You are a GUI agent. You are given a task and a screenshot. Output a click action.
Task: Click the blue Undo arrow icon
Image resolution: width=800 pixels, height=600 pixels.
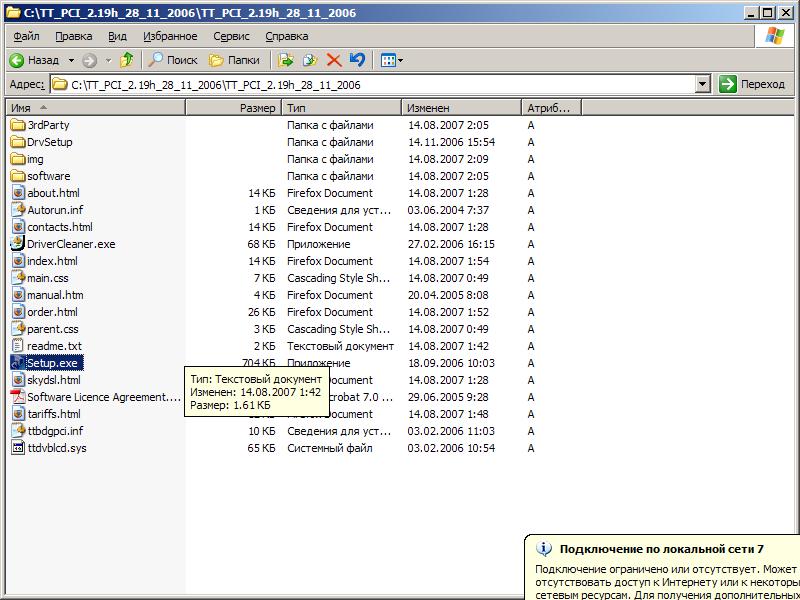click(x=357, y=60)
